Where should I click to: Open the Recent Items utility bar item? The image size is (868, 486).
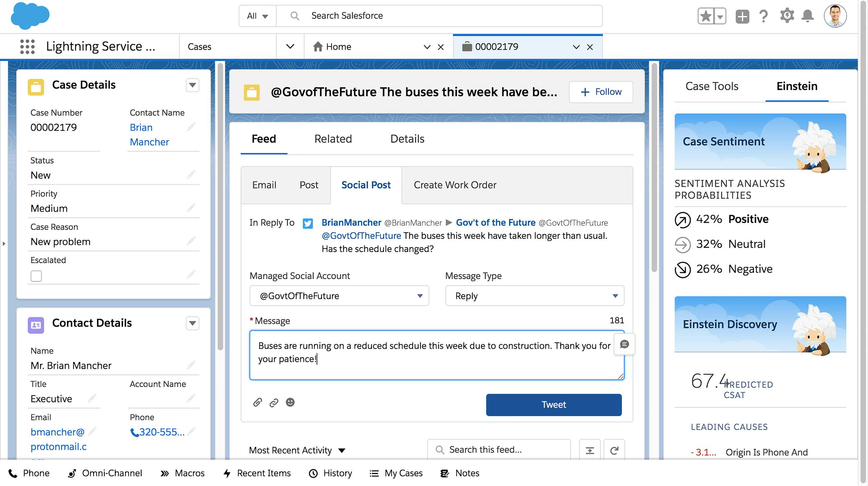(257, 473)
